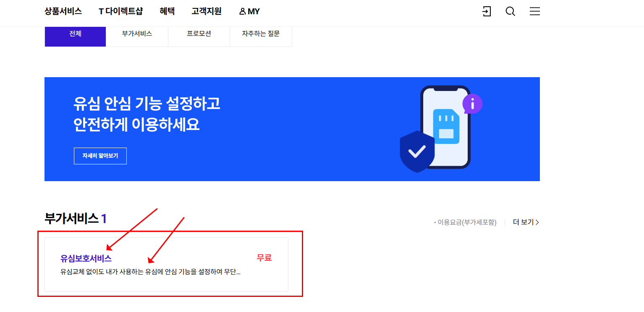Click the 유심교체 없이도 description text

click(x=150, y=272)
